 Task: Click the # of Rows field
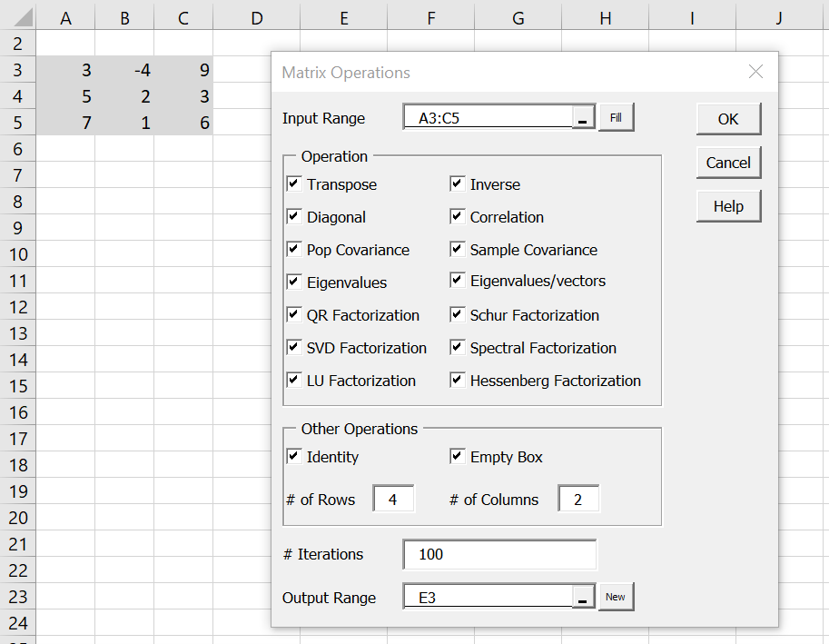point(393,499)
